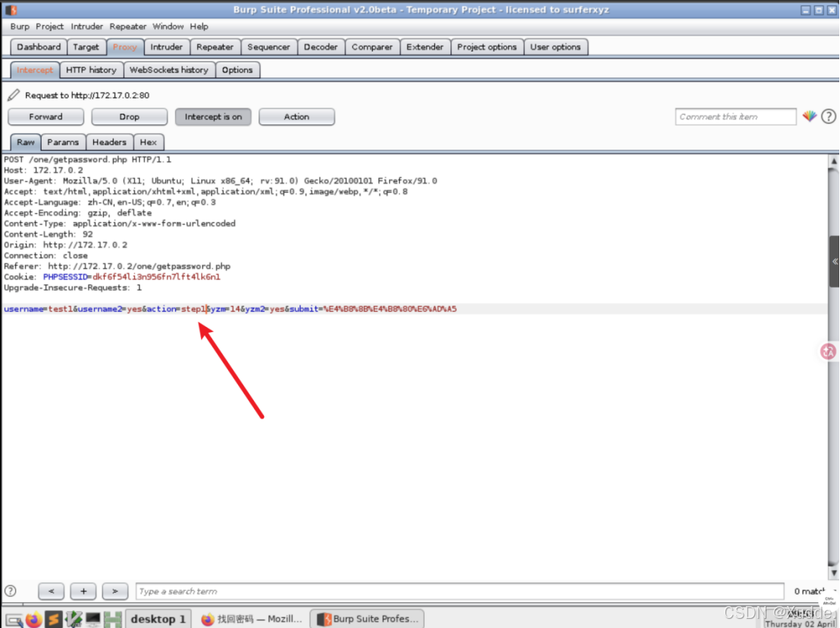Open the Project options tab

(x=487, y=47)
